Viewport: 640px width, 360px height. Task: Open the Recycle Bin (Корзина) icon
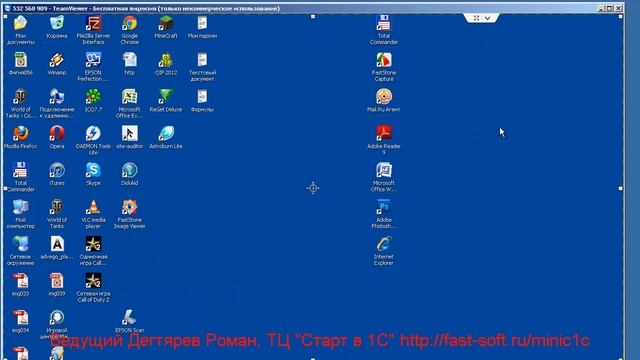tap(57, 23)
